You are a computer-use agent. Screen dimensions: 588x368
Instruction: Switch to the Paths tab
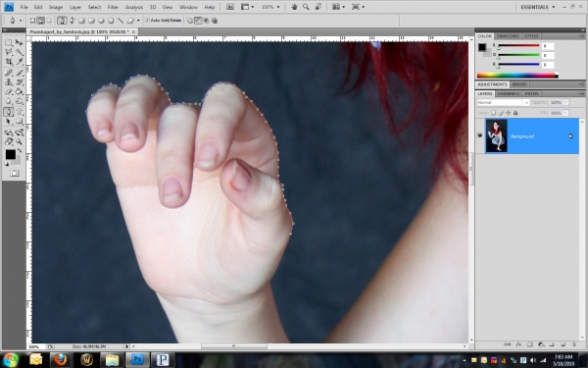(x=531, y=93)
